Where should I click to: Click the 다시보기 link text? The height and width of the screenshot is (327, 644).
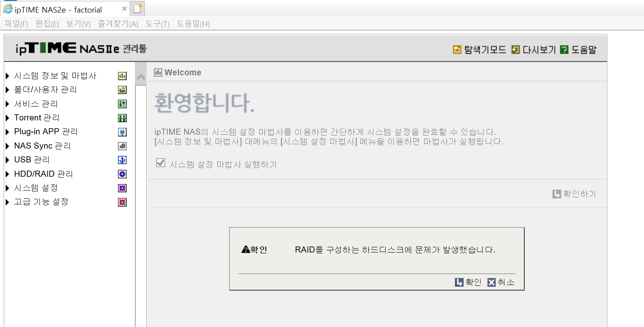coord(539,50)
